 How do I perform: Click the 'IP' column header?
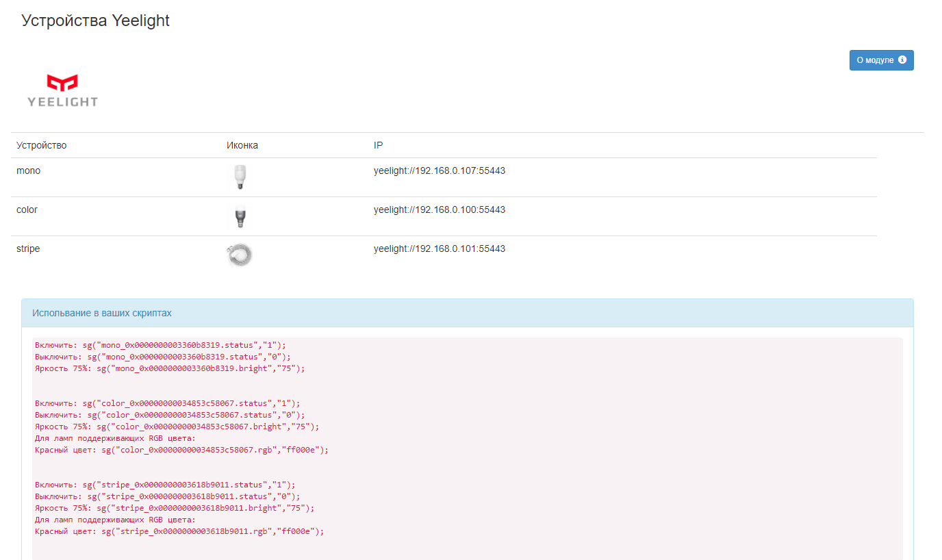(x=378, y=145)
